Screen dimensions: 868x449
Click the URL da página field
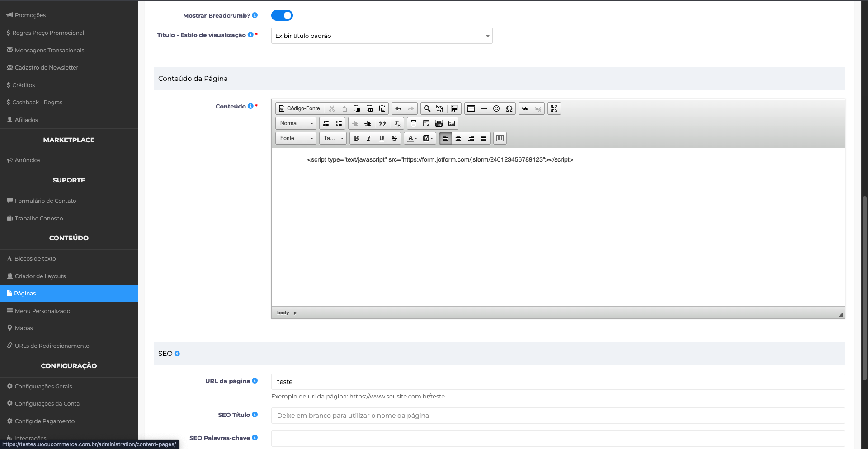(558, 382)
